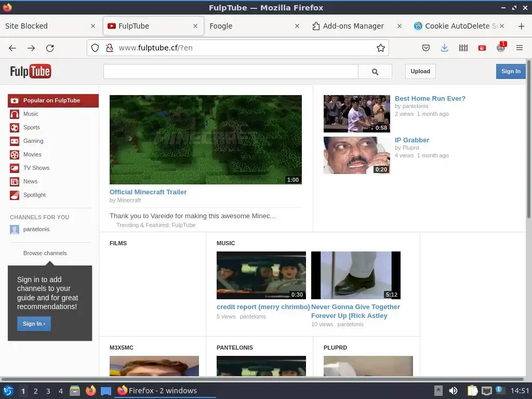Click the TV Shows category icon
The height and width of the screenshot is (399, 532).
[14, 168]
